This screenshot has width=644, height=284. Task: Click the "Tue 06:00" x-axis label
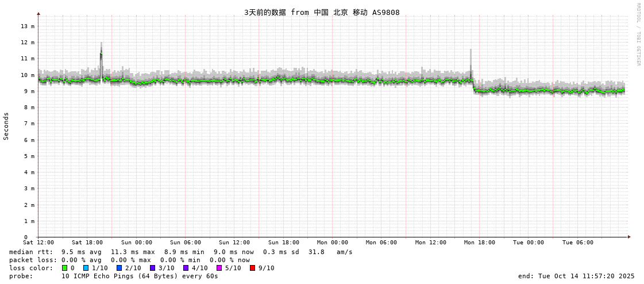(577, 243)
